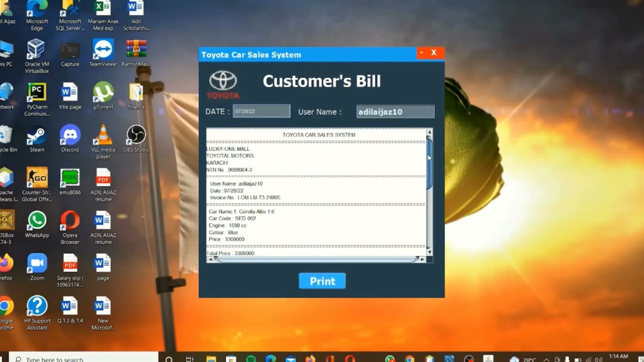Open the Salary slip PDF file
Viewport: 644px width, 362px height.
click(70, 270)
